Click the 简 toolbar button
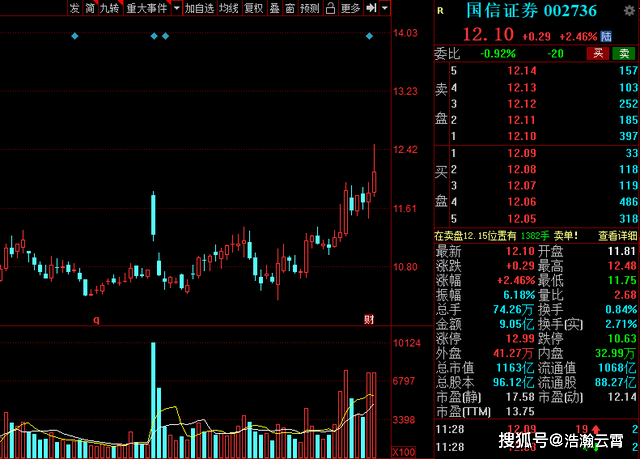 (x=90, y=8)
